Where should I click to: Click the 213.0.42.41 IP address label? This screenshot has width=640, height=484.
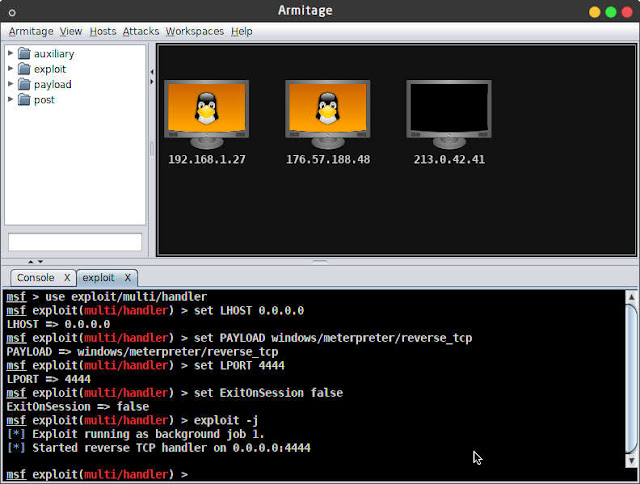click(x=449, y=159)
